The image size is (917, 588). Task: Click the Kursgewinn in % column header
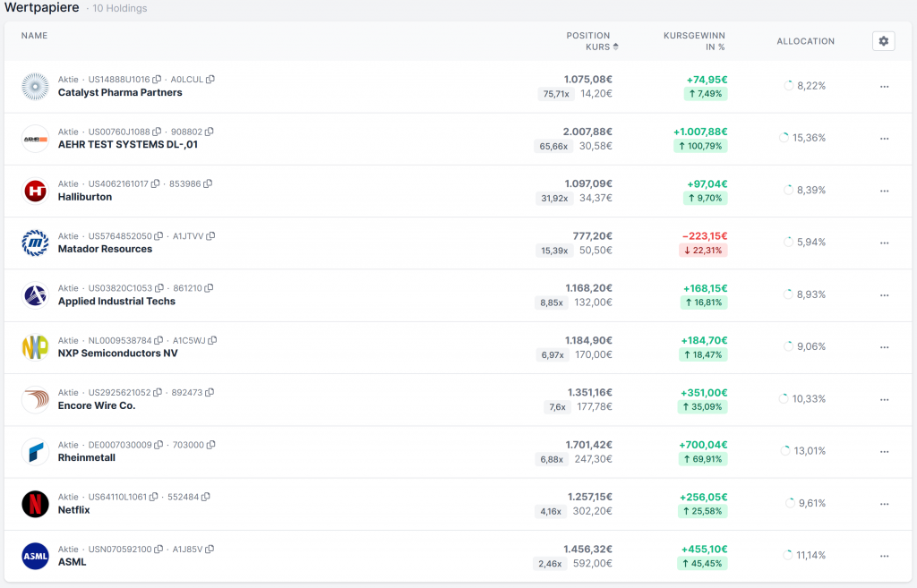tap(694, 41)
